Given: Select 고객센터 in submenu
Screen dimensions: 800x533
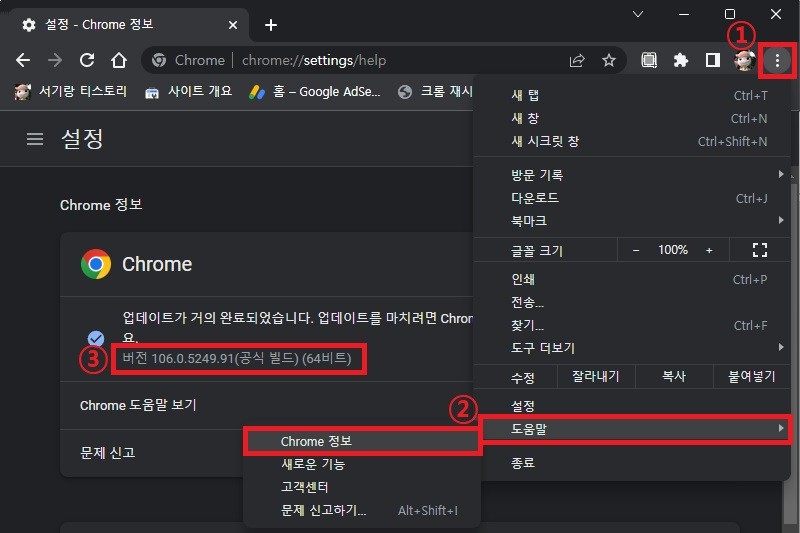Looking at the screenshot, I should pyautogui.click(x=362, y=487).
